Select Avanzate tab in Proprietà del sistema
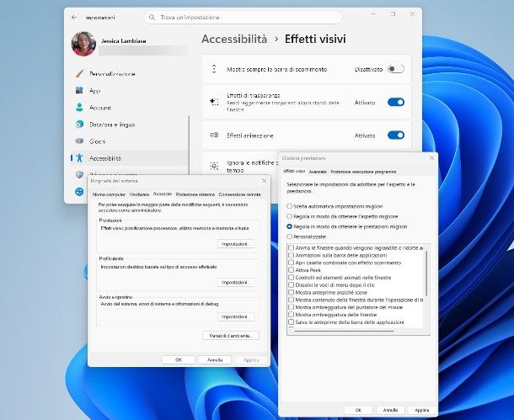The height and width of the screenshot is (420, 514). 163,194
